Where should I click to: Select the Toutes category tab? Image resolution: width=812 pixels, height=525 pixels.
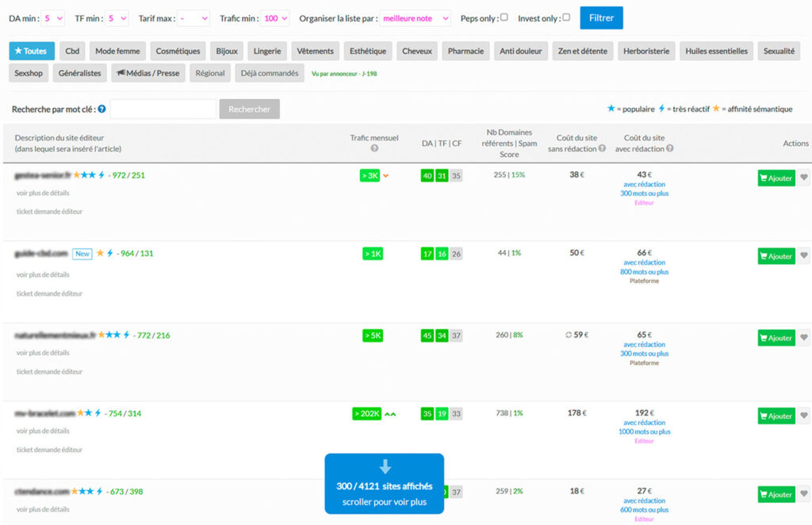coord(32,52)
